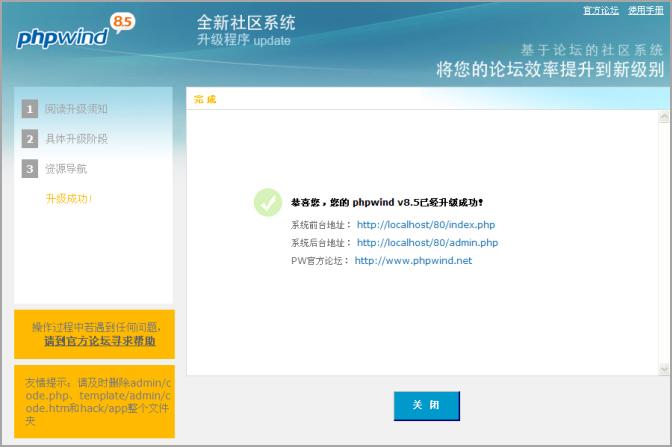The height and width of the screenshot is (447, 672).
Task: Click the 升级成功! status text
Action: 69,199
